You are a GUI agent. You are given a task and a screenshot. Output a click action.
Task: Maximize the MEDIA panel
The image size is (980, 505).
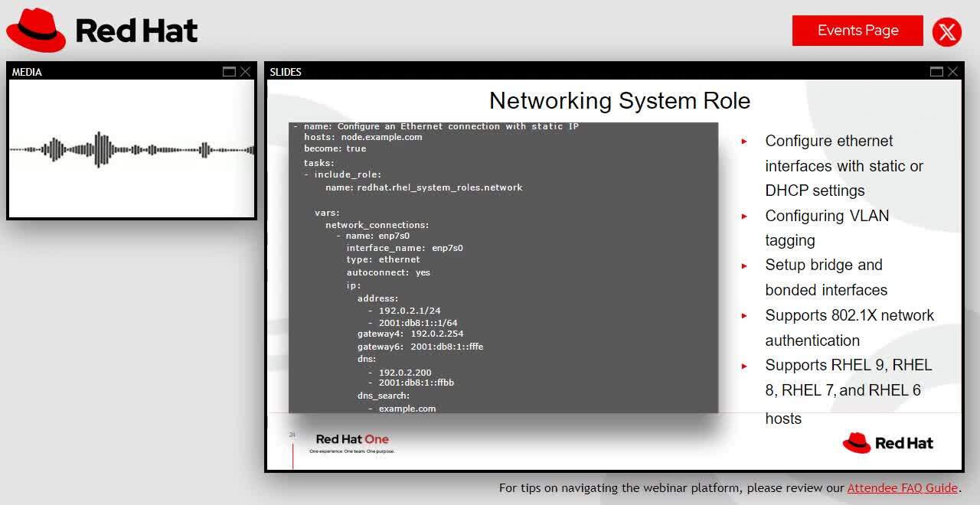[229, 72]
